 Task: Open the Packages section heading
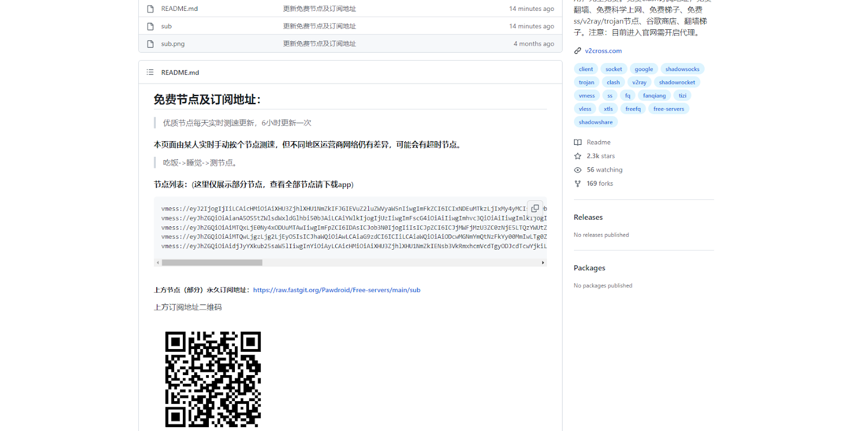coord(589,268)
